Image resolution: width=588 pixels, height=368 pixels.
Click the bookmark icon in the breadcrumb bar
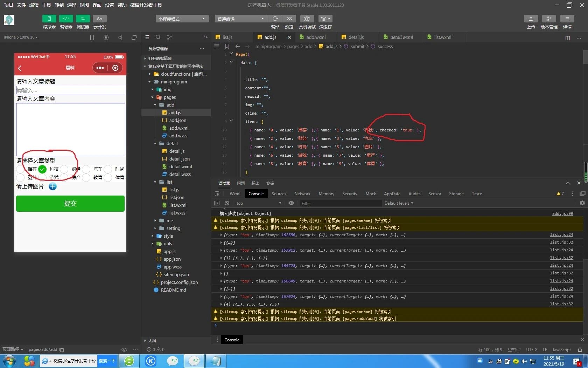[x=227, y=46]
